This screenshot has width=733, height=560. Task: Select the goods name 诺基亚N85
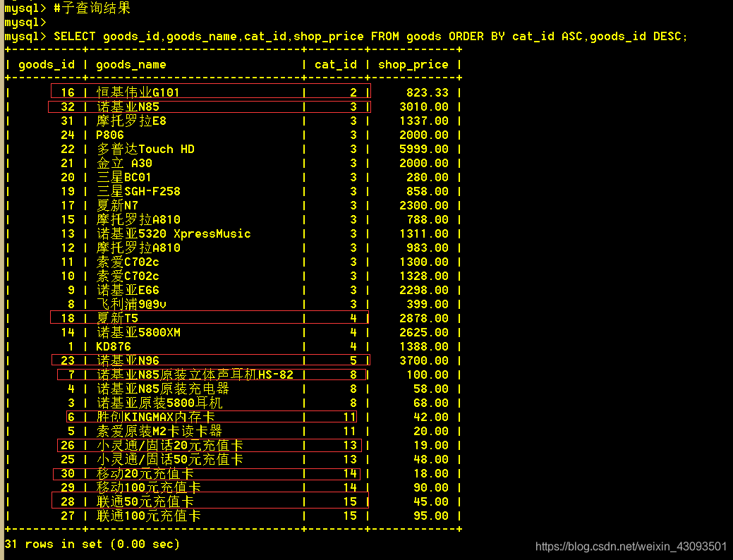click(x=128, y=106)
